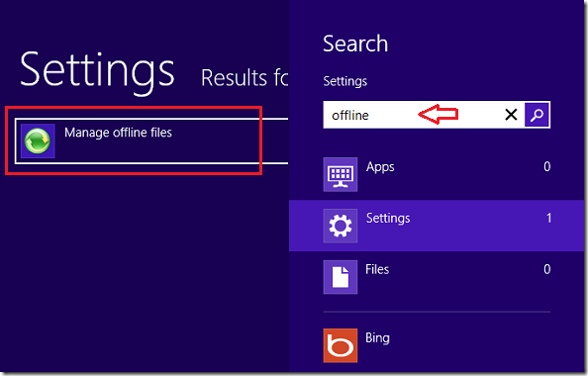Click the Search pane heading
Viewport: 588px width, 376px height.
(x=355, y=44)
